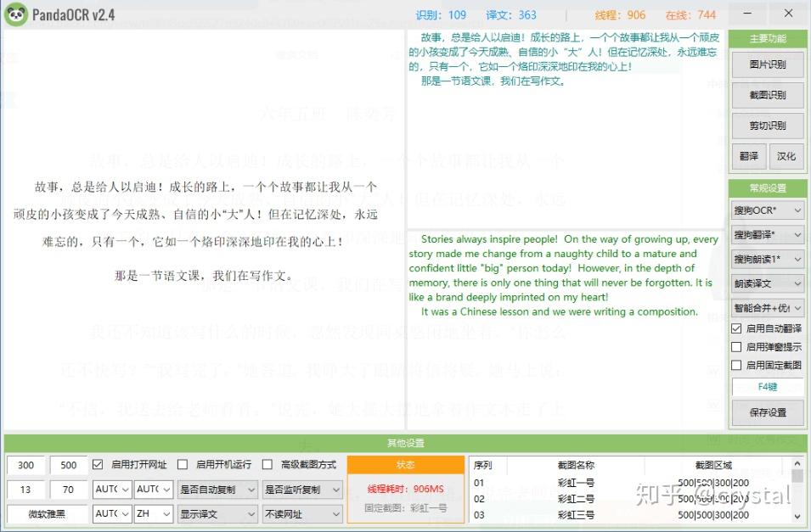
Task: Click the 图片识别 image recognition button
Action: [x=767, y=64]
